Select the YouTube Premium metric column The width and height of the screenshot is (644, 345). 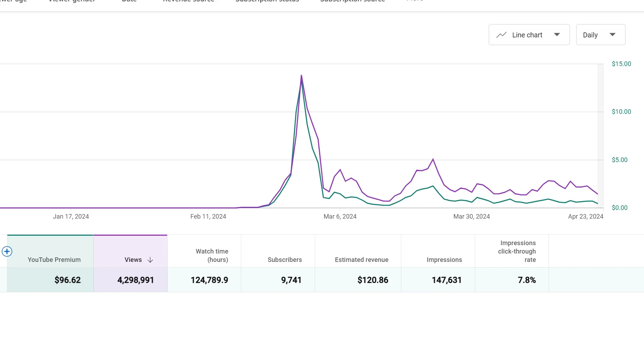[50, 251]
